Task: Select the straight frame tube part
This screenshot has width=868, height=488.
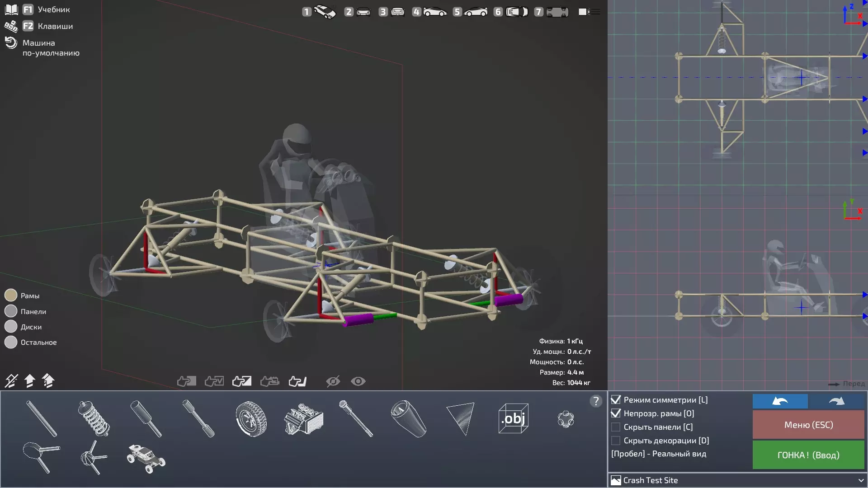Action: [42, 418]
